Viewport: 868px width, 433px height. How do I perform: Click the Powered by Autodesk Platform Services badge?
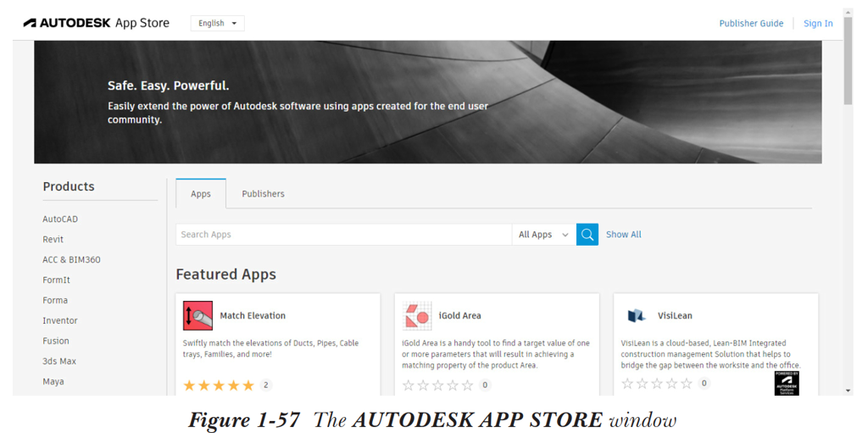point(787,383)
